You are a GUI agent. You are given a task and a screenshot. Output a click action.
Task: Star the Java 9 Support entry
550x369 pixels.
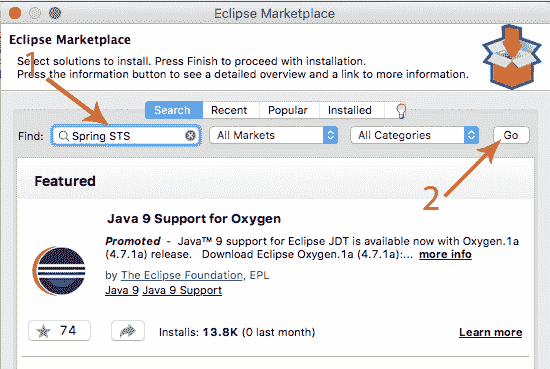[x=59, y=330]
